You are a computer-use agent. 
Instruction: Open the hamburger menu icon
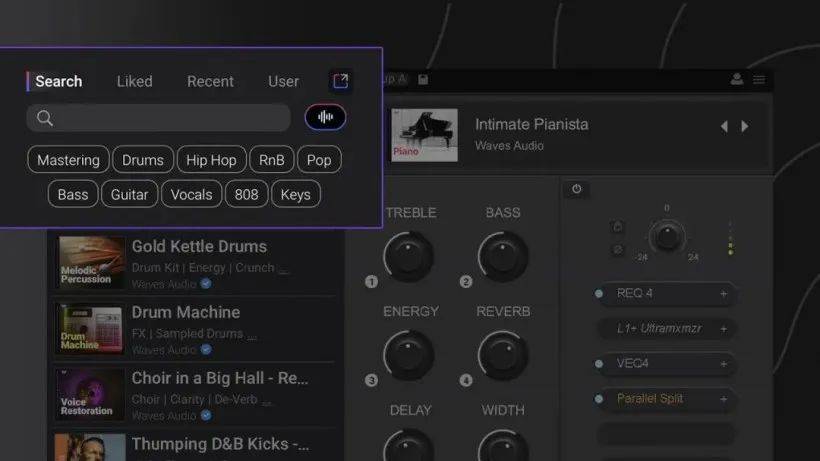759,79
